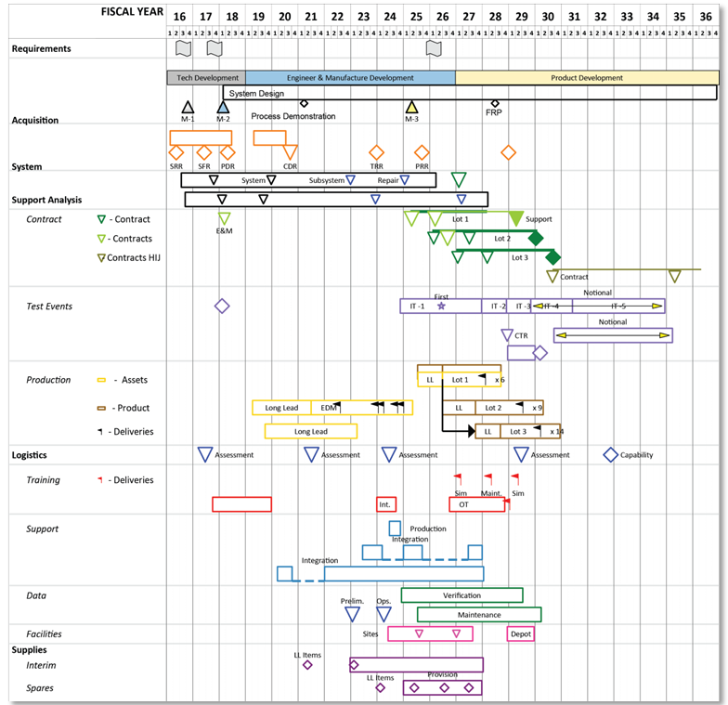Click the olive Contract triangle at FY30

(x=552, y=277)
